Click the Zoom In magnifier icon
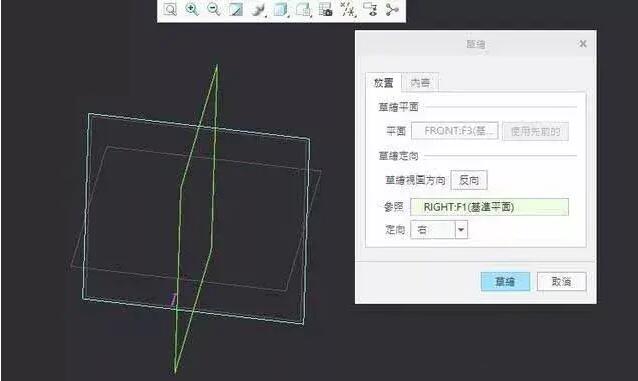638x381 pixels. tap(192, 9)
